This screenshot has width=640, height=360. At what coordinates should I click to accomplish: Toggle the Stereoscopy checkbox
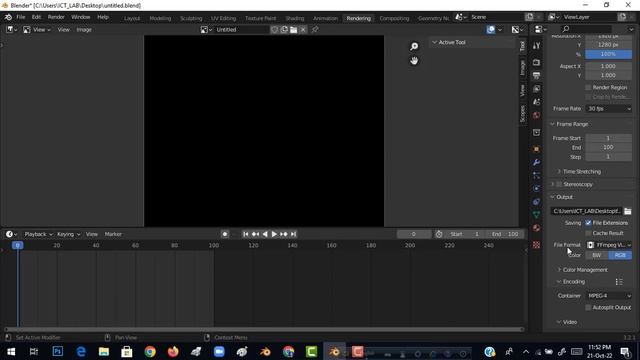(x=559, y=184)
